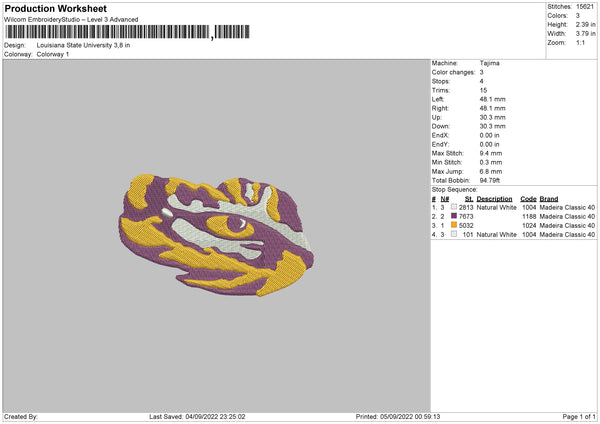
Task: Click the 'Color changes:' label
Action: point(453,72)
